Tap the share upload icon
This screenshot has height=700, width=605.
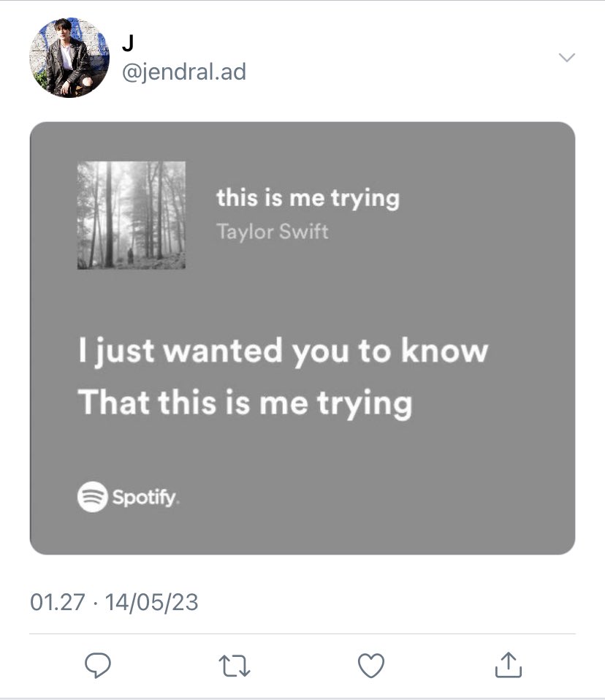point(508,664)
